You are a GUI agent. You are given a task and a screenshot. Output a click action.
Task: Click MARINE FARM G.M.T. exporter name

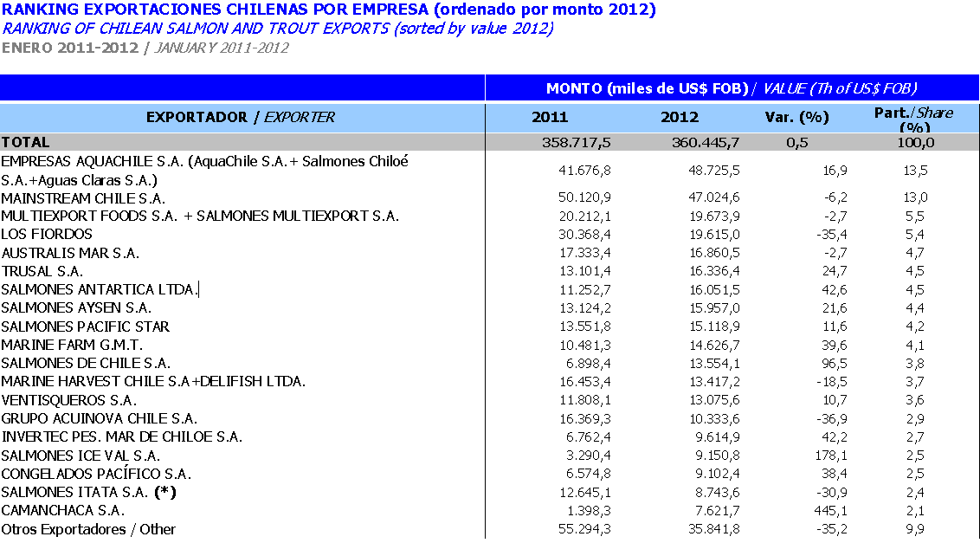(72, 345)
